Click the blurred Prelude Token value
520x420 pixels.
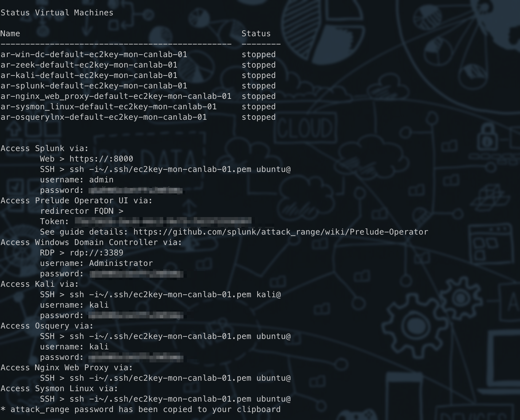[163, 221]
